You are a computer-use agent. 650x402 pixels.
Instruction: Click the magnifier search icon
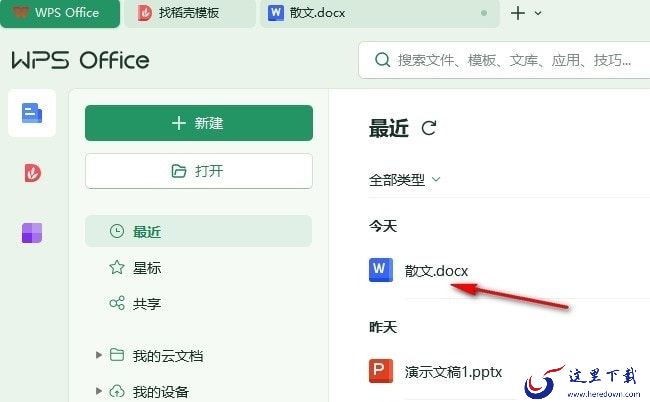382,60
